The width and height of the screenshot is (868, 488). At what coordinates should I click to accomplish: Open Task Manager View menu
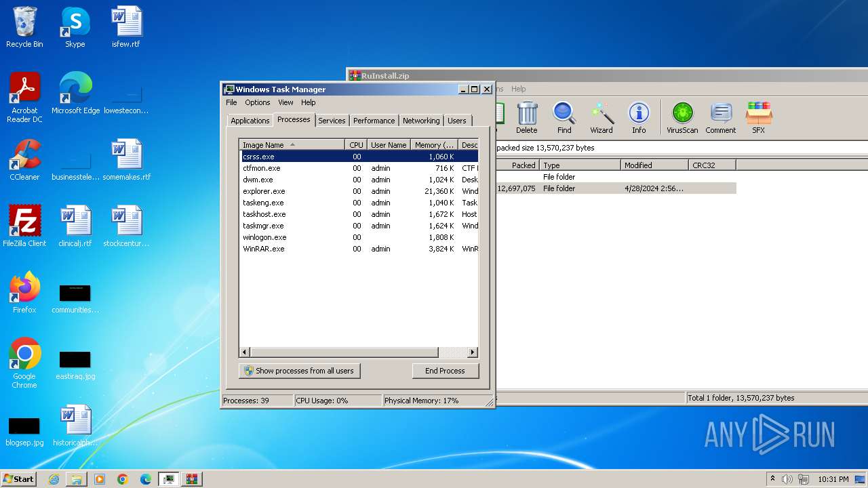pyautogui.click(x=285, y=102)
